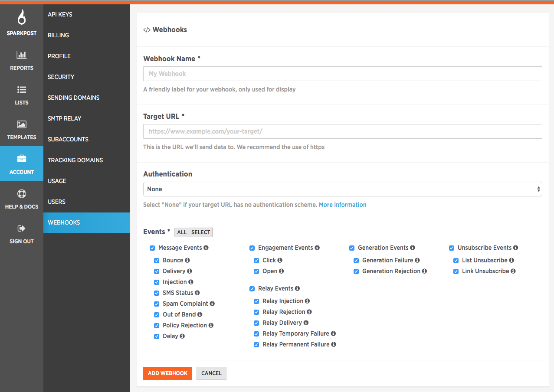This screenshot has width=554, height=392.
Task: Toggle the Delivery checkbox
Action: (157, 271)
